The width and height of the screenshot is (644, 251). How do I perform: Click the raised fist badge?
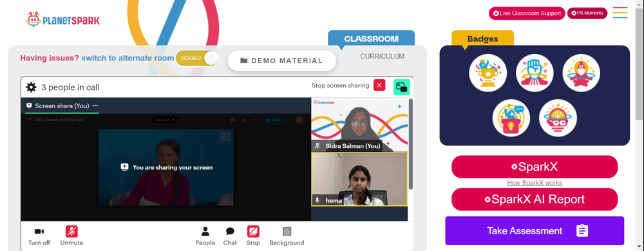click(x=535, y=73)
